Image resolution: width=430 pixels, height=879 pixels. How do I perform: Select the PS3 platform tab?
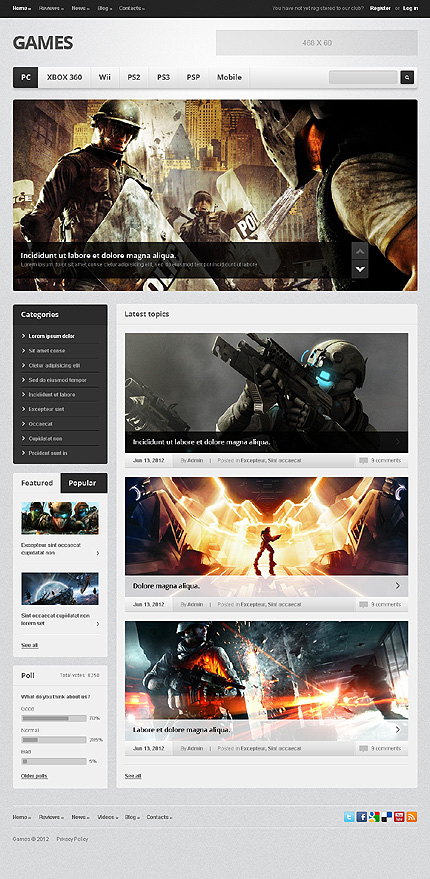pos(163,77)
